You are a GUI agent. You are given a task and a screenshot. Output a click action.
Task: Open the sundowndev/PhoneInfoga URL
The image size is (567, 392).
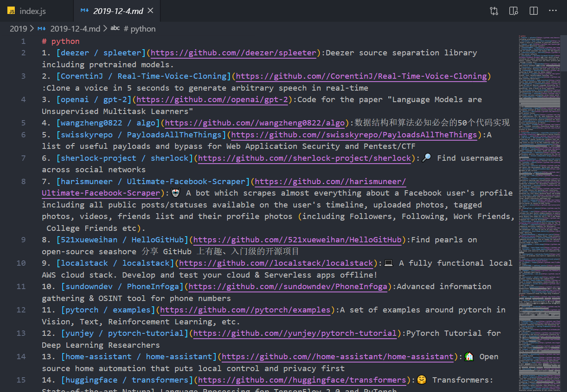coord(288,287)
